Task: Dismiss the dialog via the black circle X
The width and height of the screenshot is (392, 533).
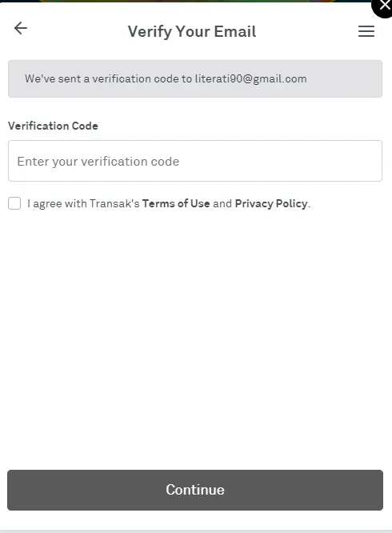Action: (383, 6)
